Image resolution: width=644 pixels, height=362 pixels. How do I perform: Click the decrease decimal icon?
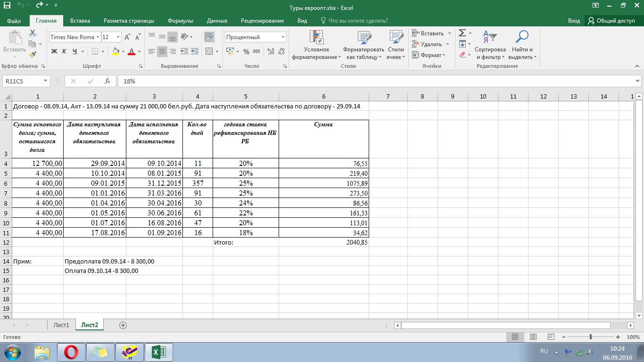281,51
